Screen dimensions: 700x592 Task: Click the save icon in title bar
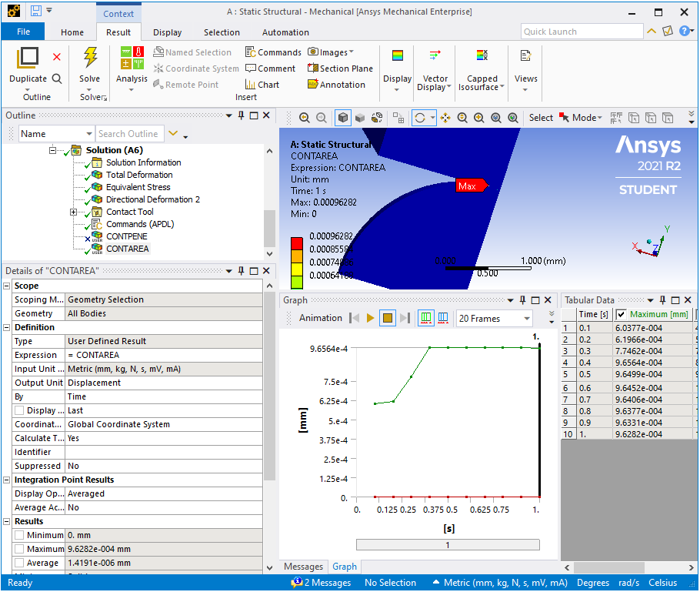click(x=35, y=11)
